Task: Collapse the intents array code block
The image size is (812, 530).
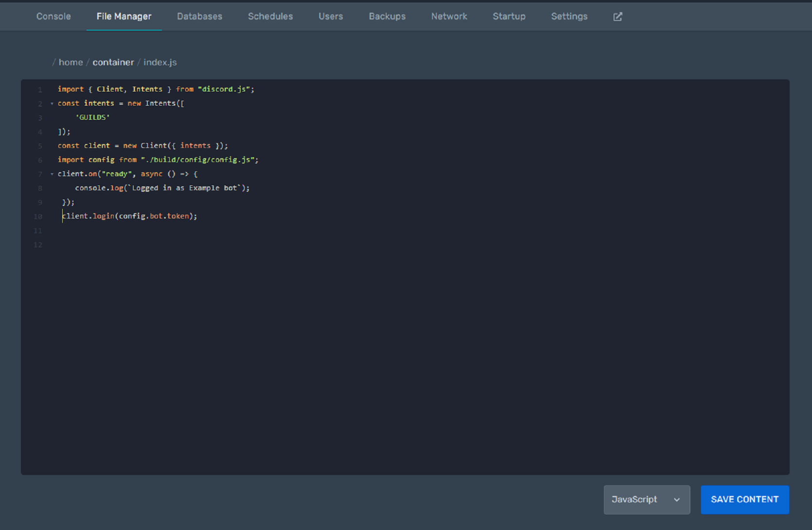Action: click(x=52, y=103)
